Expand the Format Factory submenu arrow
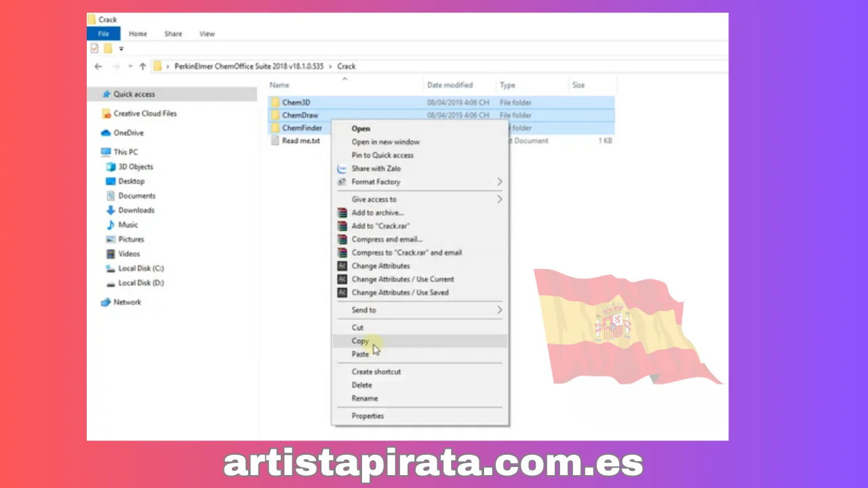 pos(500,182)
